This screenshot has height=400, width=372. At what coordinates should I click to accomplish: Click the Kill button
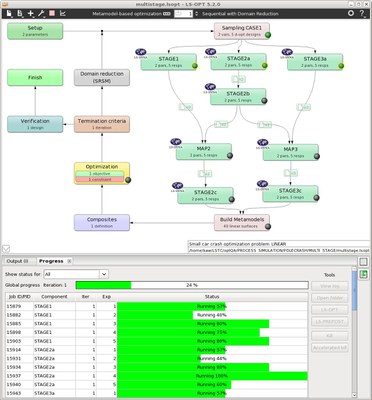click(330, 336)
